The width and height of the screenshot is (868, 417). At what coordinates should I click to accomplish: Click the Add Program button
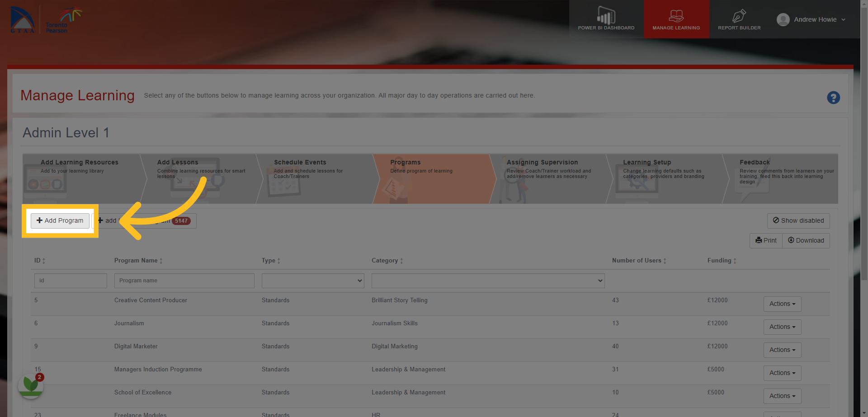pos(60,220)
